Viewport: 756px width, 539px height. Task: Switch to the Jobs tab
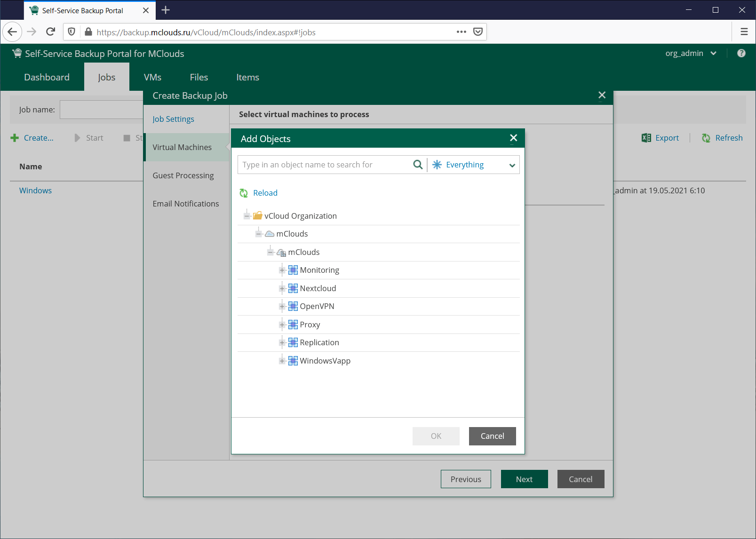coord(107,77)
